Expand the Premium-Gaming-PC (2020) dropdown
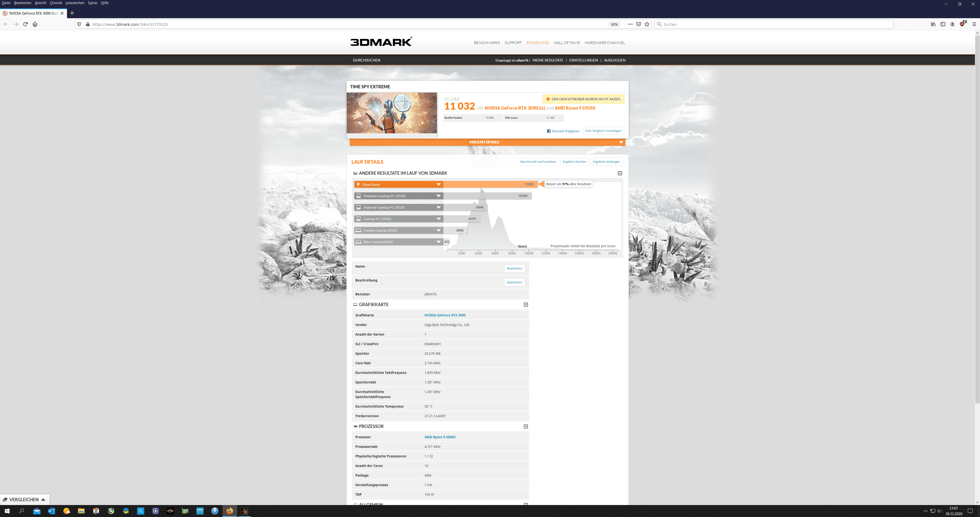 (x=438, y=196)
